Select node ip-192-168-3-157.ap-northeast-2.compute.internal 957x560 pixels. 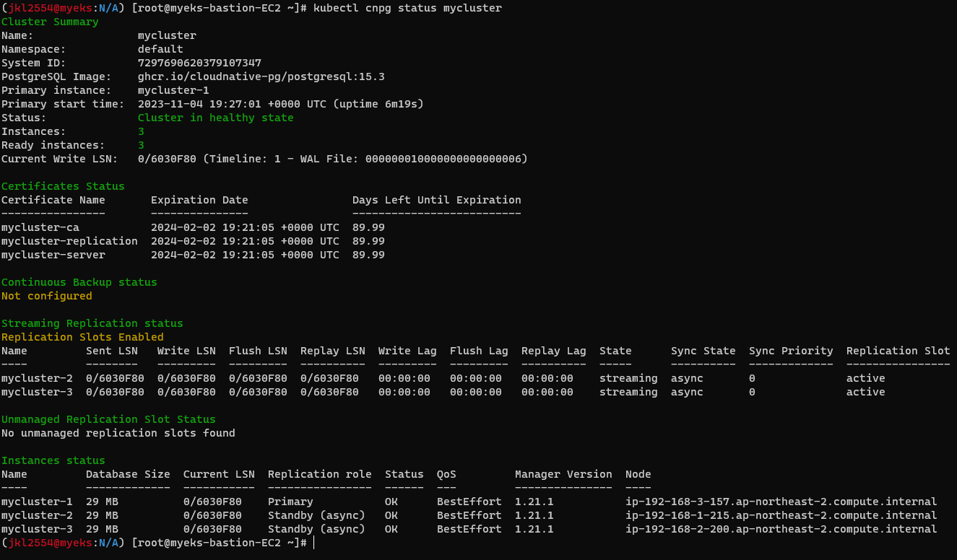[x=781, y=502]
